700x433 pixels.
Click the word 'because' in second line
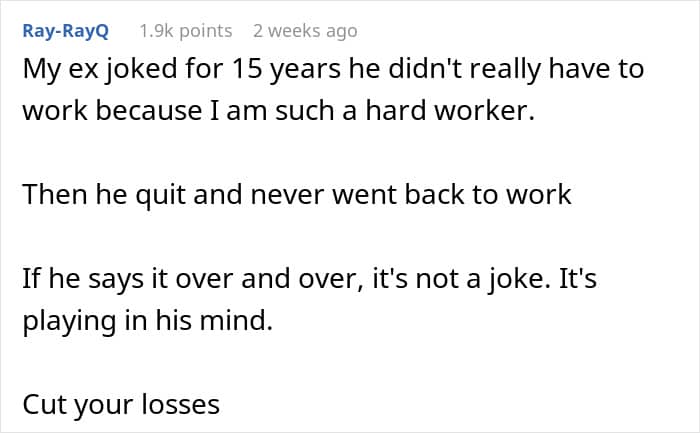click(149, 110)
